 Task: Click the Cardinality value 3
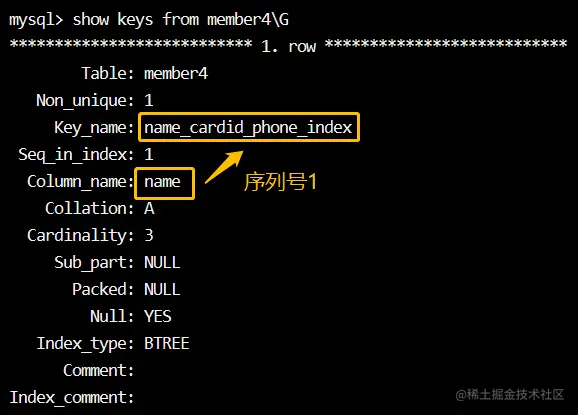point(149,236)
